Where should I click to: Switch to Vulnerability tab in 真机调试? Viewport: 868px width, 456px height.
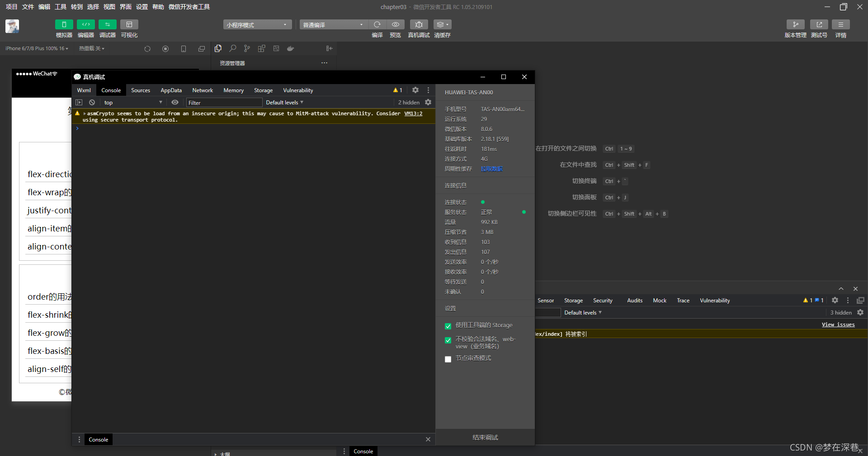[298, 90]
